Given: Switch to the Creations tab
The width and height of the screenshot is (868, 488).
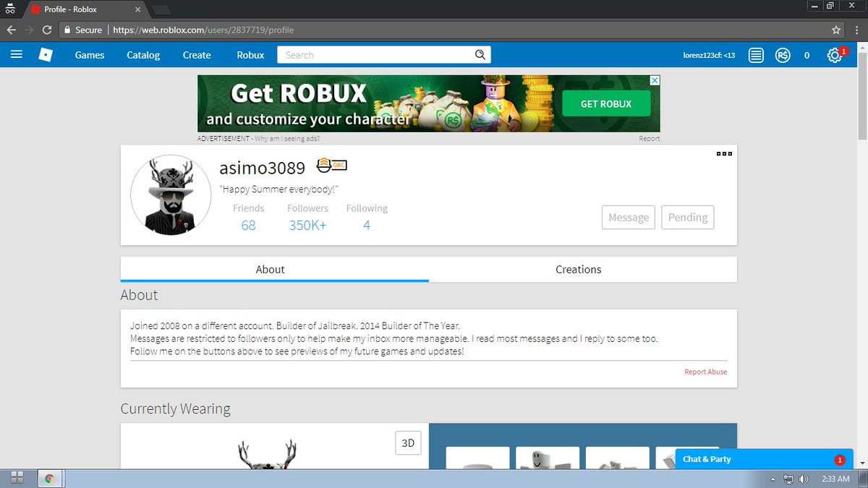Looking at the screenshot, I should click(583, 269).
